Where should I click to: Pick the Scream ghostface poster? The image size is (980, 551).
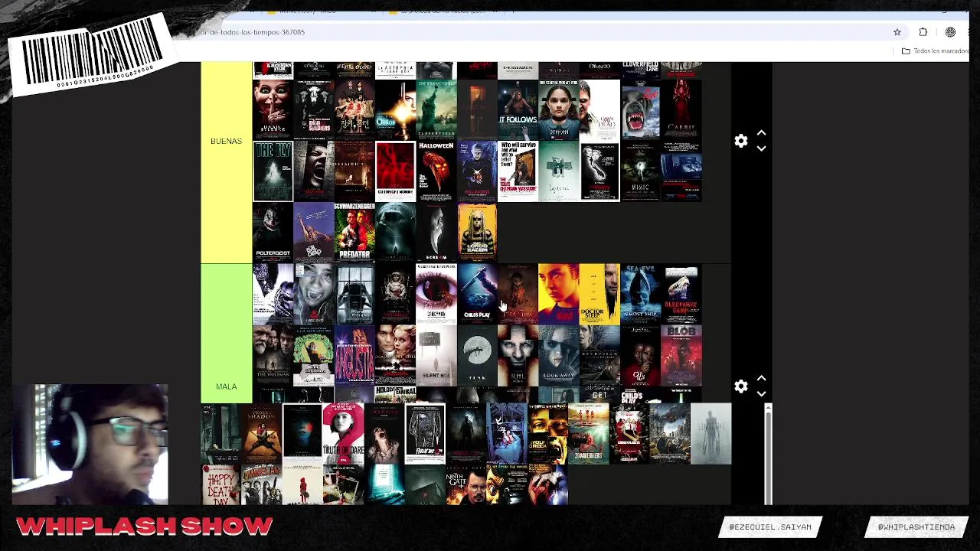tap(436, 233)
